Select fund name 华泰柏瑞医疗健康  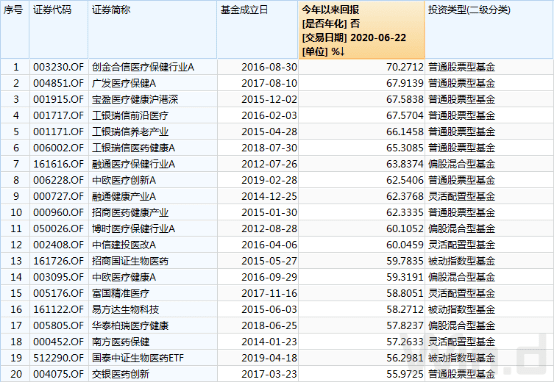point(130,326)
